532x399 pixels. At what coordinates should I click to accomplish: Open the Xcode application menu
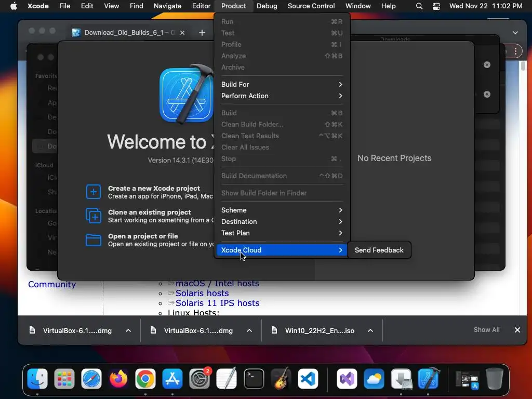pos(38,6)
